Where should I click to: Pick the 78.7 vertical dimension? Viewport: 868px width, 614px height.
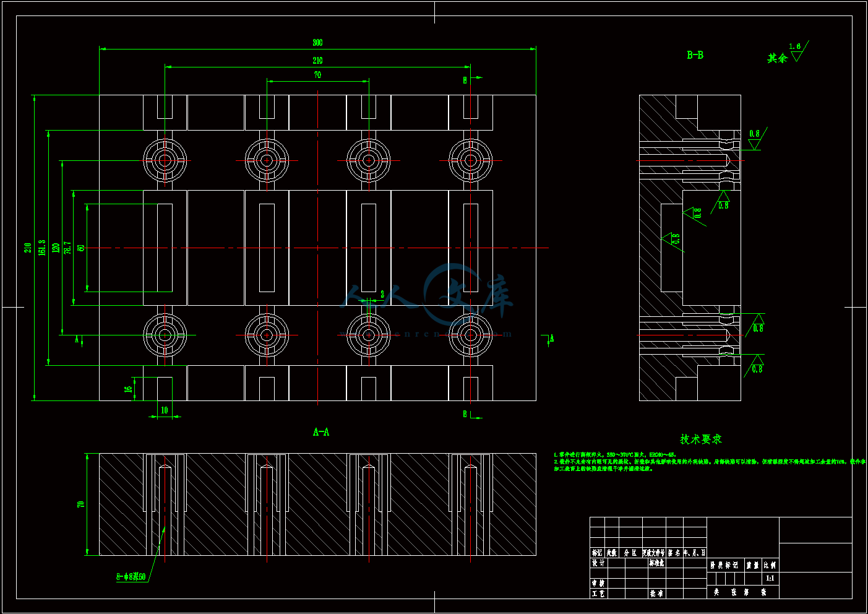(x=67, y=248)
